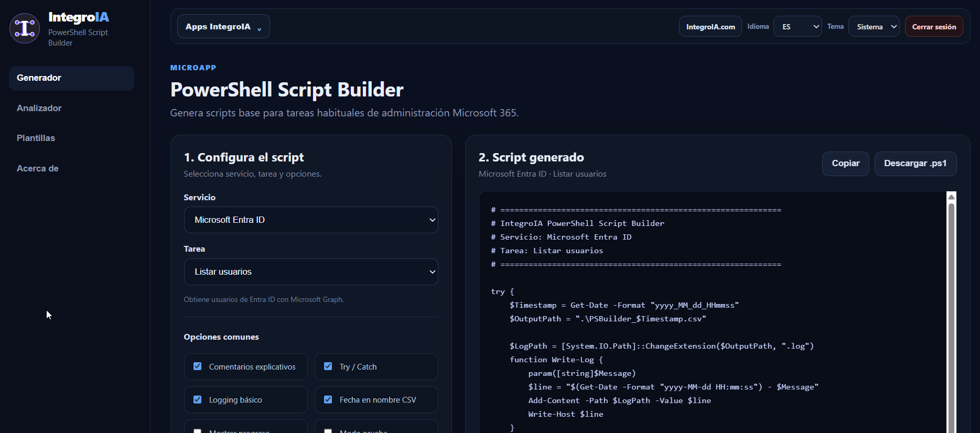The width and height of the screenshot is (980, 433).
Task: Select Generador in the sidebar
Action: (x=71, y=78)
